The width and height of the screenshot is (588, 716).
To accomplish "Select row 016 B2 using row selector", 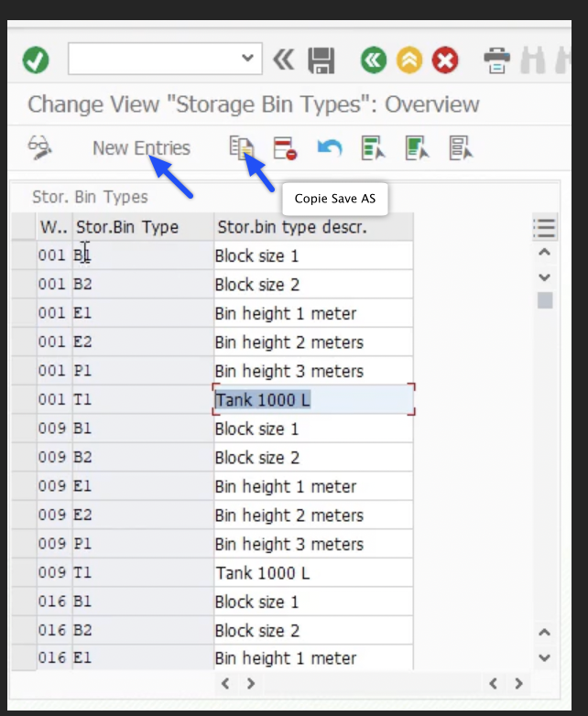I will 24,631.
